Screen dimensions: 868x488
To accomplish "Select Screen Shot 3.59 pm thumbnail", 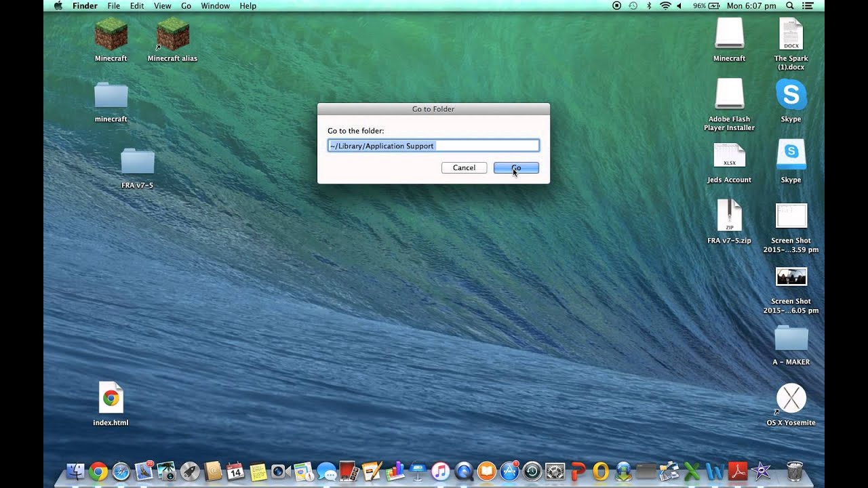I will click(791, 216).
